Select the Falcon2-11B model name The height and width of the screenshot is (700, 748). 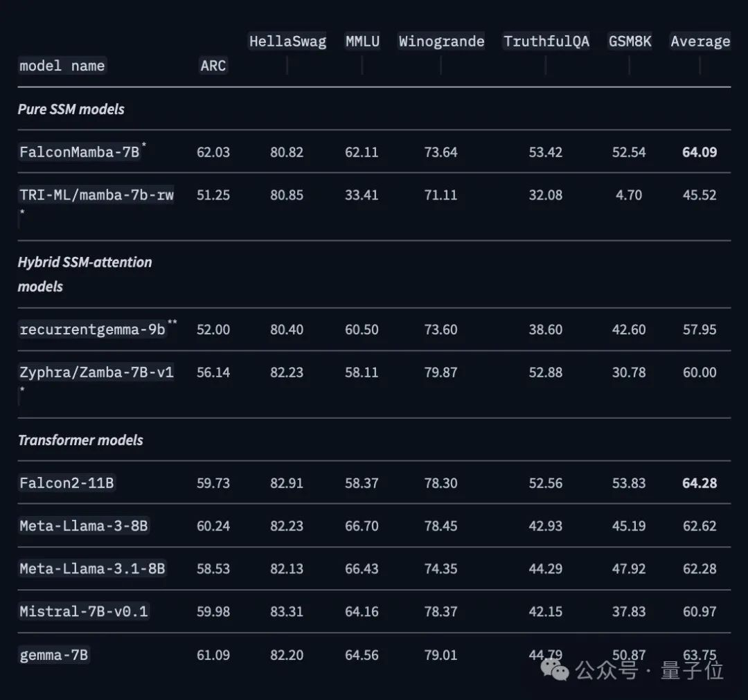[x=66, y=483]
